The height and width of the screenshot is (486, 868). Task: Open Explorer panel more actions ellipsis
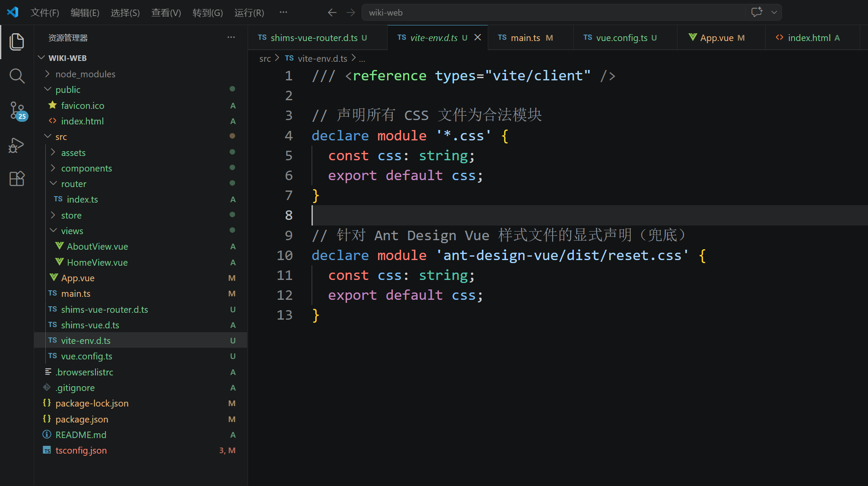[231, 38]
